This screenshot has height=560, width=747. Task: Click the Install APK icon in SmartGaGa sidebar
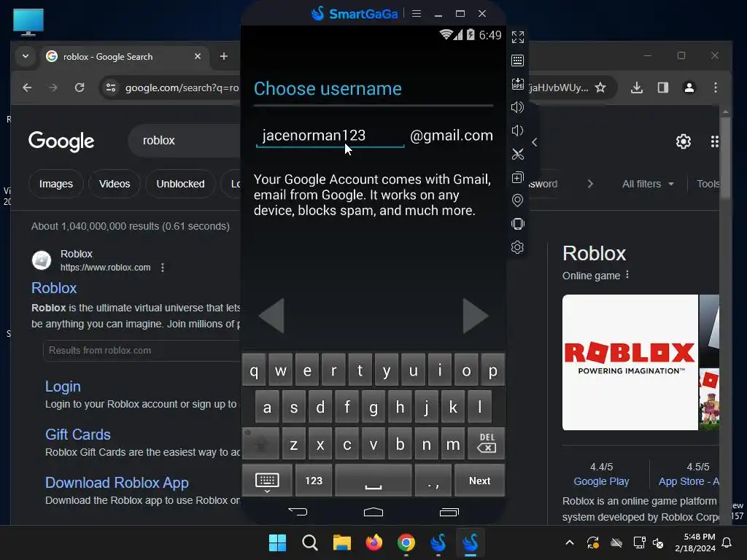517,84
